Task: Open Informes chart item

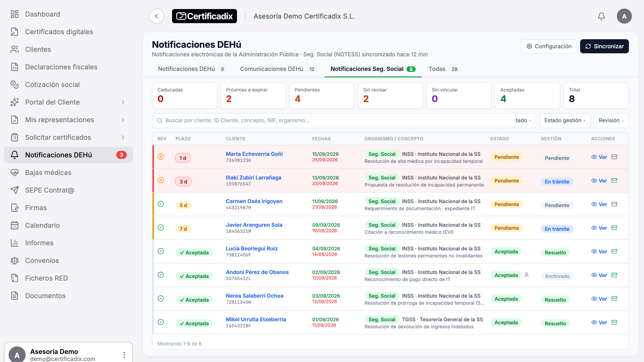Action: 68,243
